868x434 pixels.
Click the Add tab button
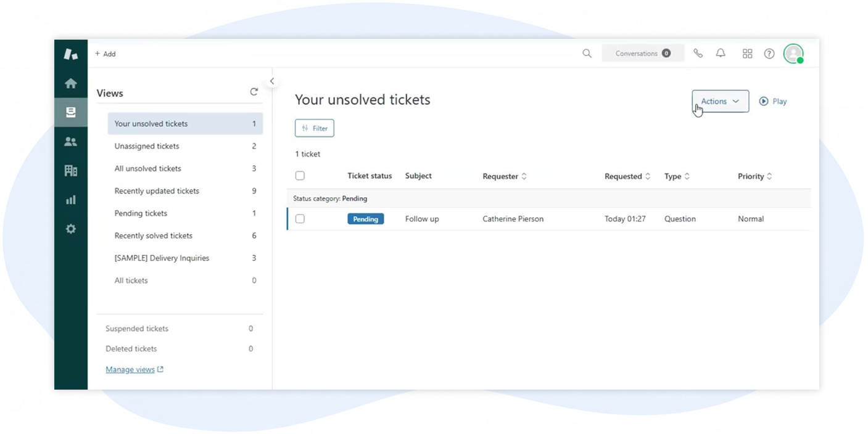coord(105,54)
